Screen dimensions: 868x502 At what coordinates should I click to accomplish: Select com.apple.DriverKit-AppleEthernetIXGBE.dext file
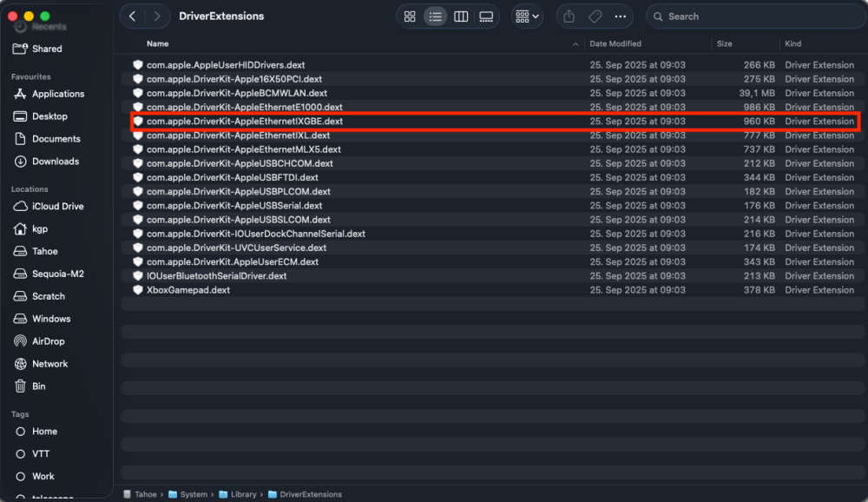click(493, 122)
